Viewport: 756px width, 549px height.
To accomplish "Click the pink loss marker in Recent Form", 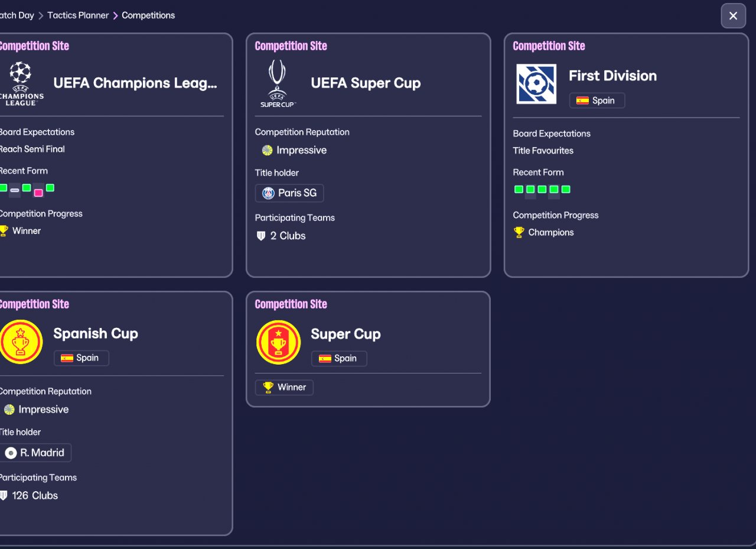I will [x=38, y=193].
